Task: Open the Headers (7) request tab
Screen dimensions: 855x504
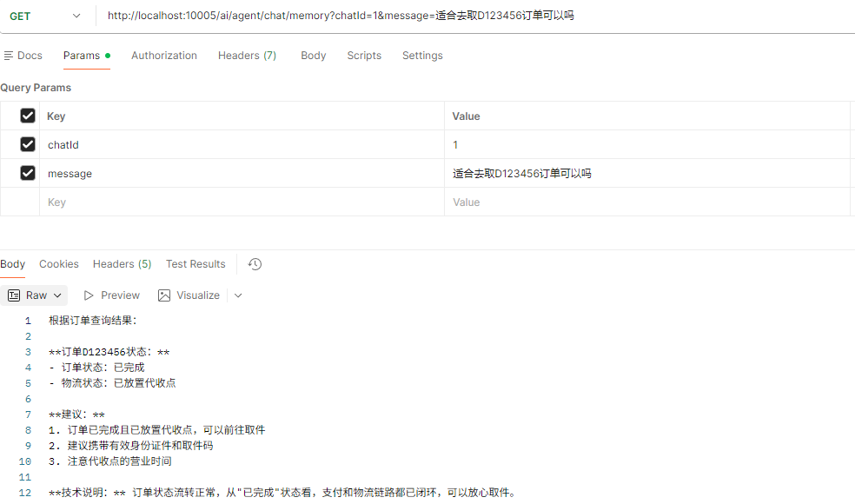Action: click(x=247, y=56)
